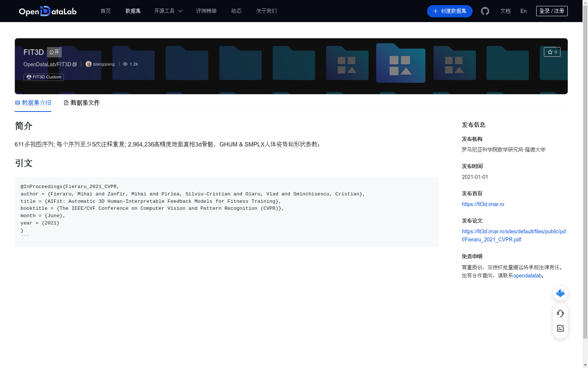Switch to 数据集介绍 tab

(x=33, y=103)
